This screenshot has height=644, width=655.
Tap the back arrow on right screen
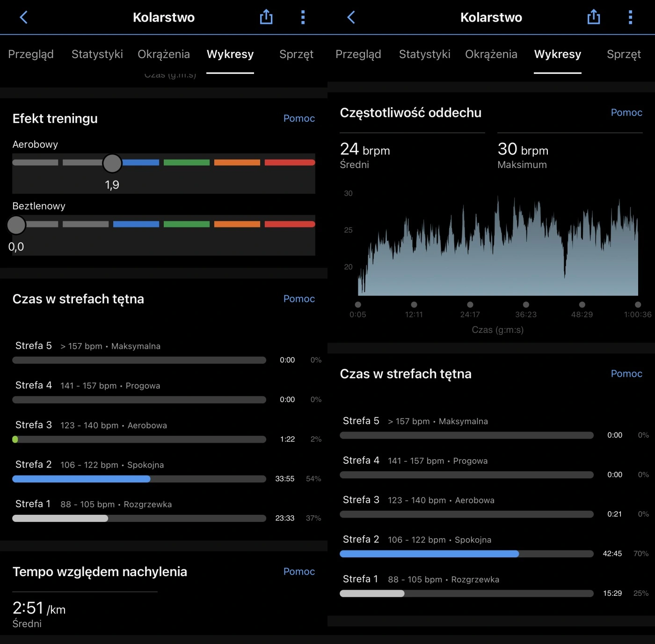pos(351,17)
